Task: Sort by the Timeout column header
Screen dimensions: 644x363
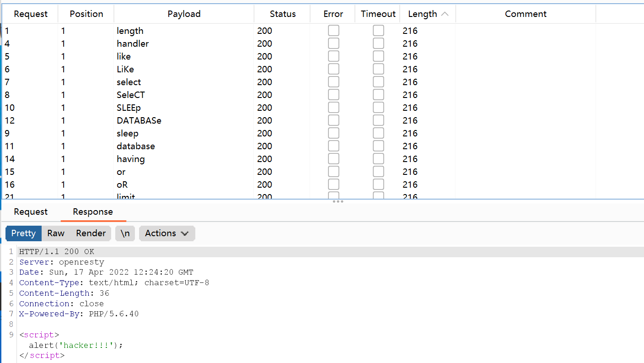Action: click(x=378, y=14)
